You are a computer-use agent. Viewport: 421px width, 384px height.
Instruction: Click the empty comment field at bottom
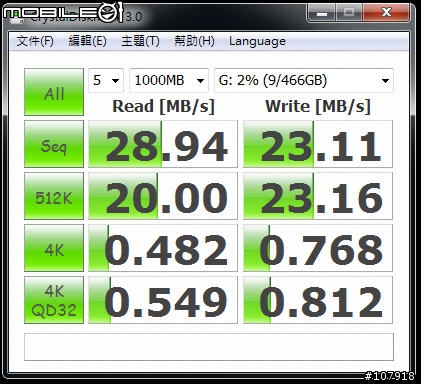[x=209, y=347]
